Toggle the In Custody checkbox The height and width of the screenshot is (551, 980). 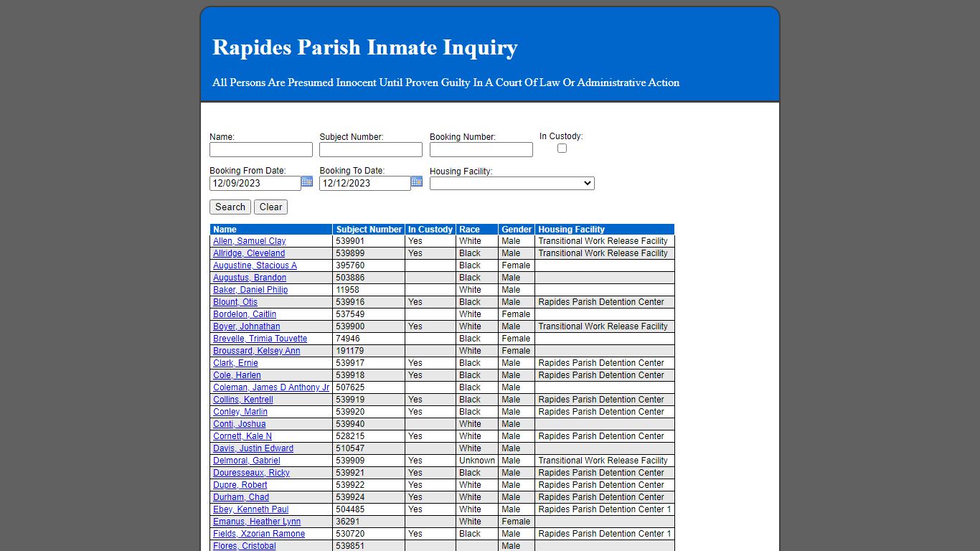coord(562,148)
